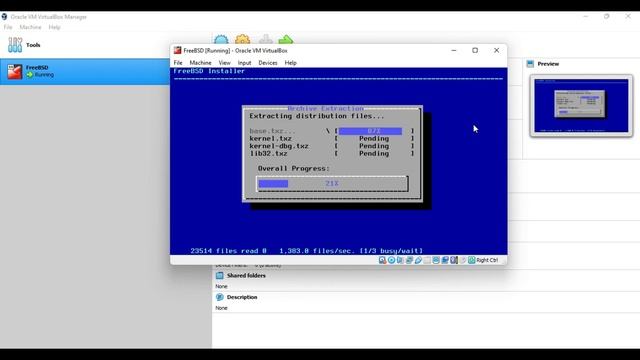The width and height of the screenshot is (640, 360).
Task: Click the Preview heading label
Action: click(548, 64)
